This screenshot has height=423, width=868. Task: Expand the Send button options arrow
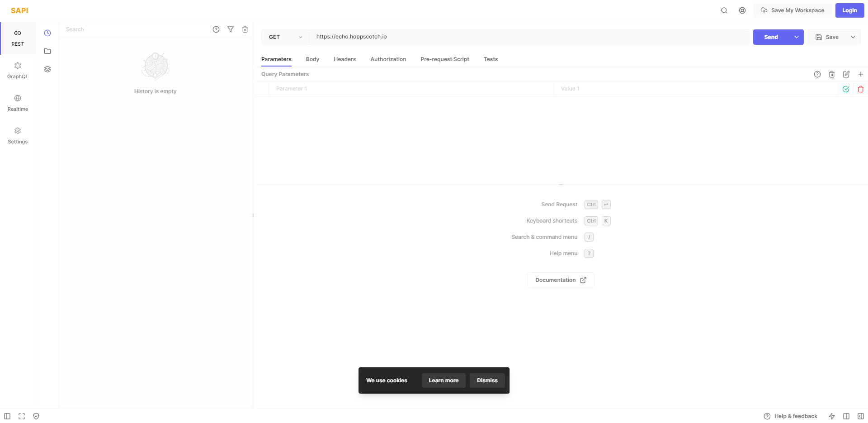[797, 37]
